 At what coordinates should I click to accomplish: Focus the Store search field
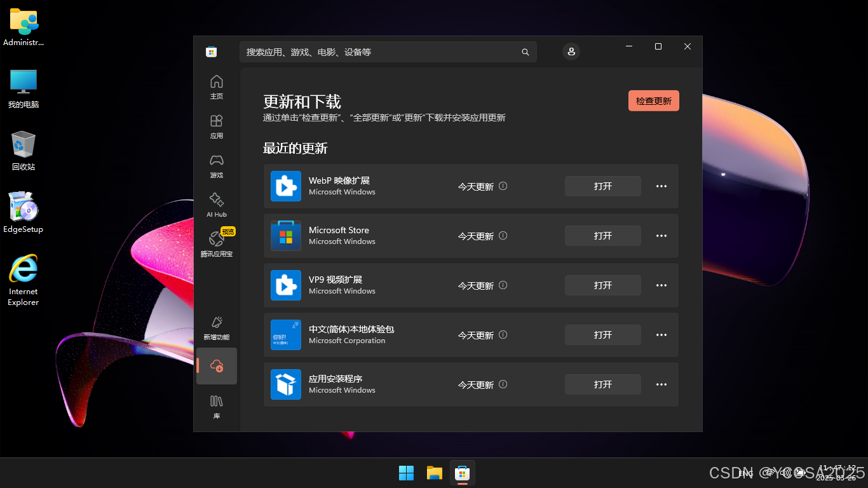[388, 52]
